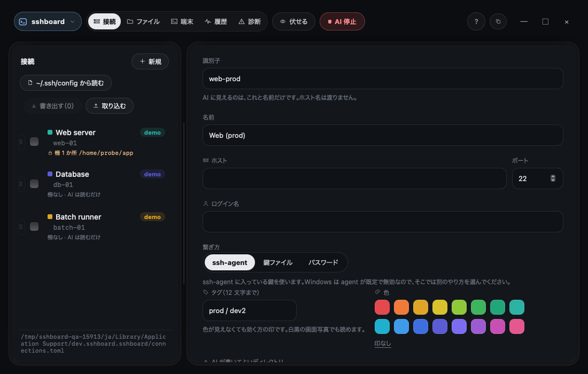This screenshot has height=374, width=588.
Task: Click the 取り込む import button
Action: pyautogui.click(x=110, y=106)
